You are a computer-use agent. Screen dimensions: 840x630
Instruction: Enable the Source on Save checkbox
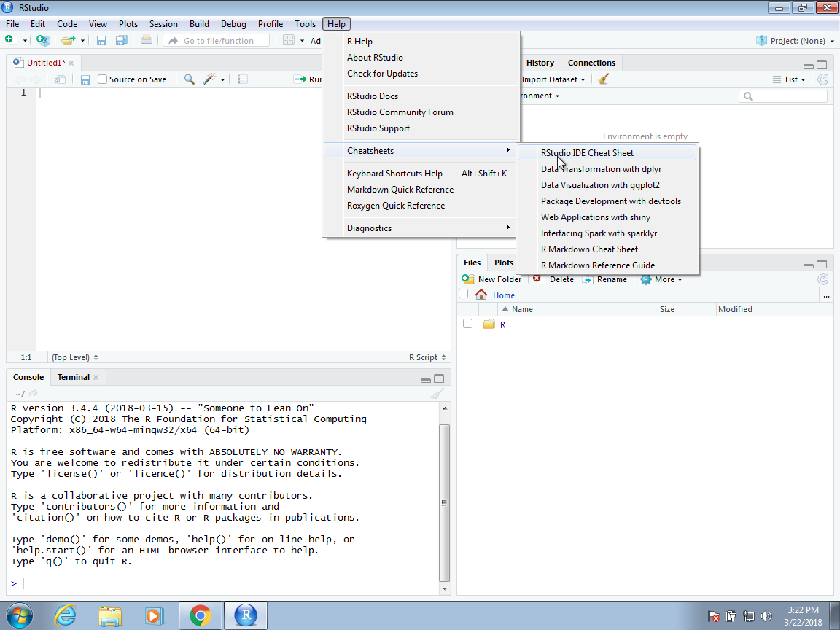pyautogui.click(x=103, y=79)
